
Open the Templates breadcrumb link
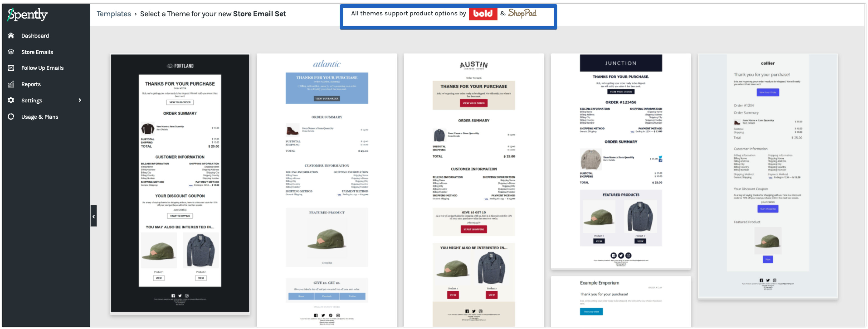(x=114, y=14)
